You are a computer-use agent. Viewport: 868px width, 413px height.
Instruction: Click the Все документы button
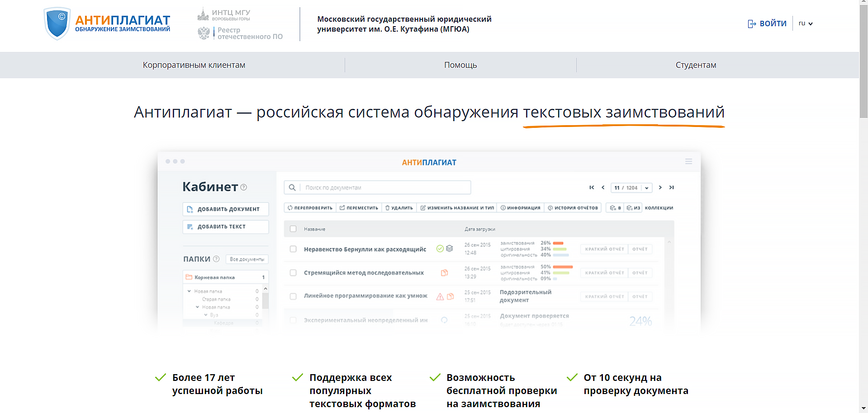pos(247,259)
